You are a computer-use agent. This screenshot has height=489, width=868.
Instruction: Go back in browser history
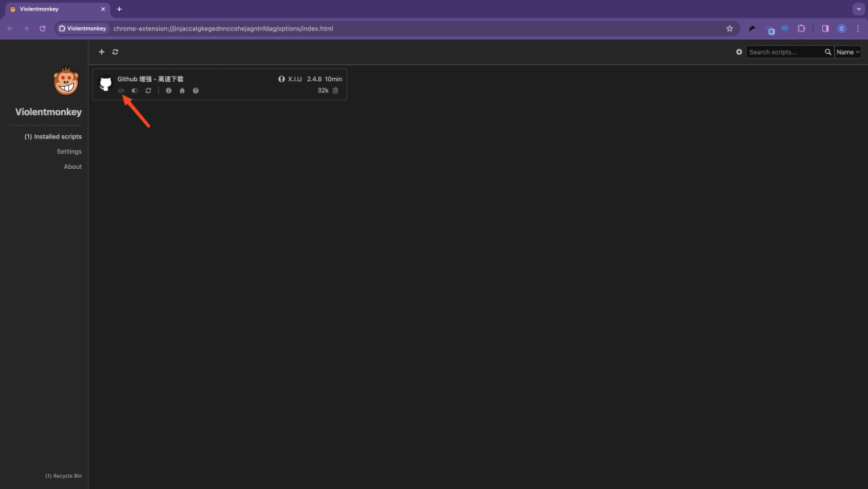point(10,29)
